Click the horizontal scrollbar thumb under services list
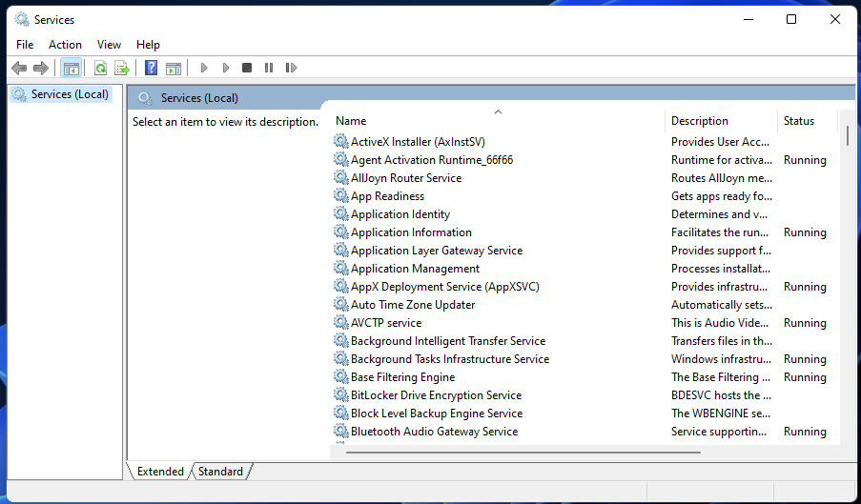The width and height of the screenshot is (861, 504). (x=523, y=453)
